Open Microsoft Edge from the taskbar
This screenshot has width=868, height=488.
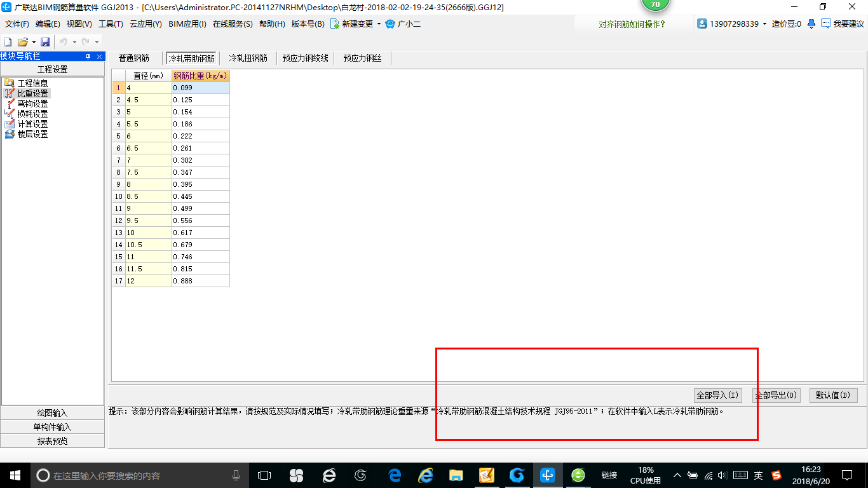pyautogui.click(x=395, y=475)
